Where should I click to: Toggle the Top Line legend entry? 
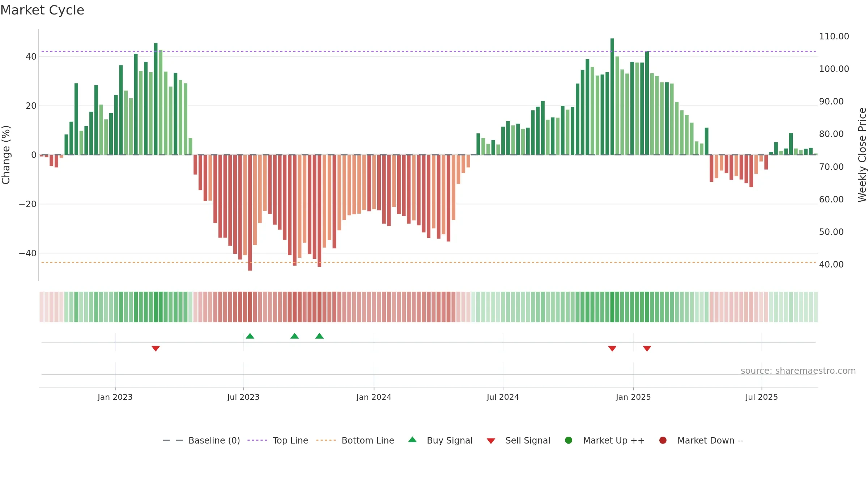click(x=278, y=440)
